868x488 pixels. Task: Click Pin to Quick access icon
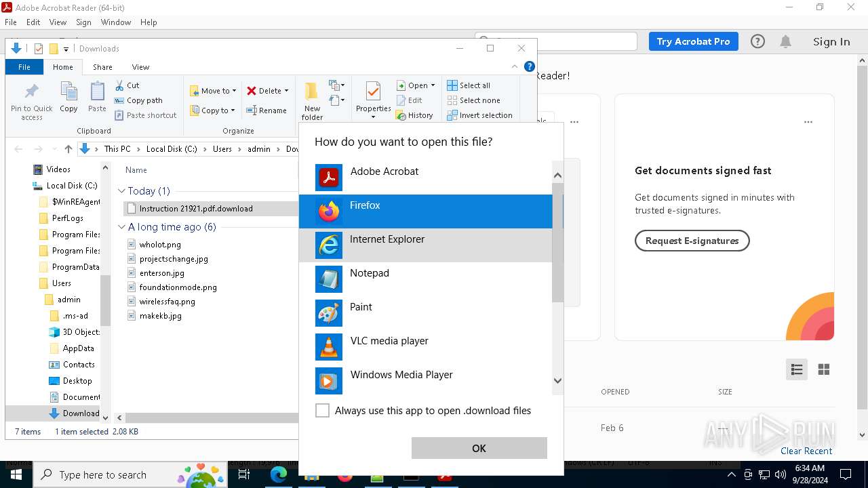(31, 102)
